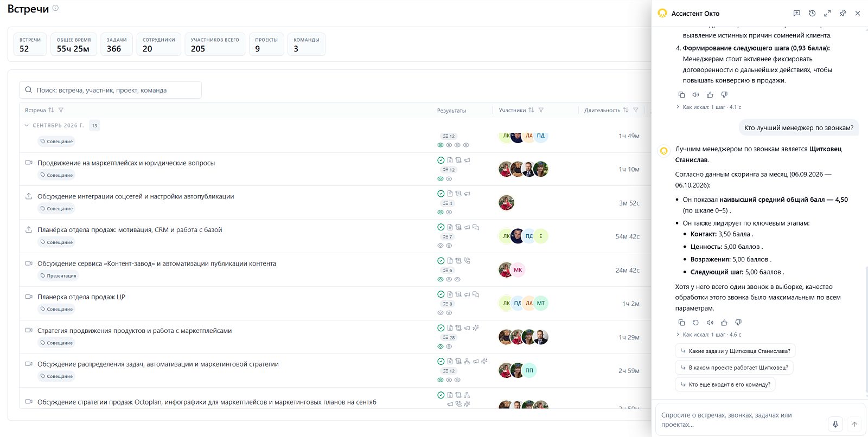Start a new chat in Ассистент Окто
This screenshot has height=437, width=868.
coord(796,14)
